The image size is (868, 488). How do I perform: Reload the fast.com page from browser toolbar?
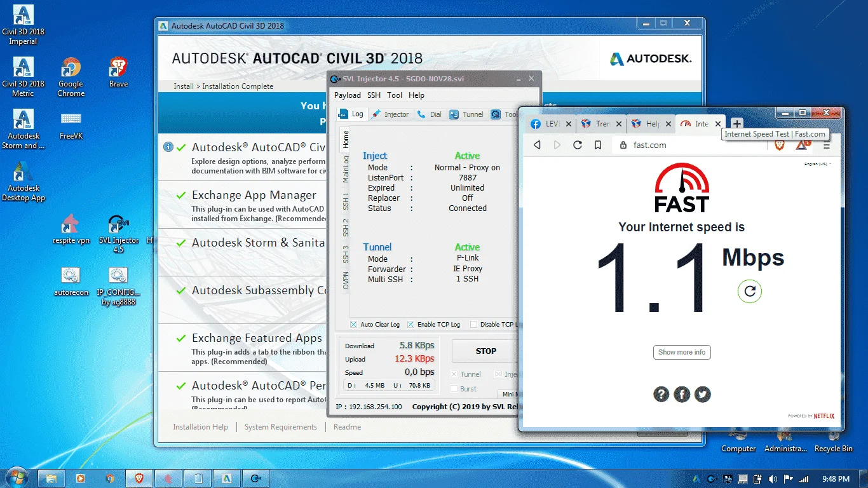(578, 145)
